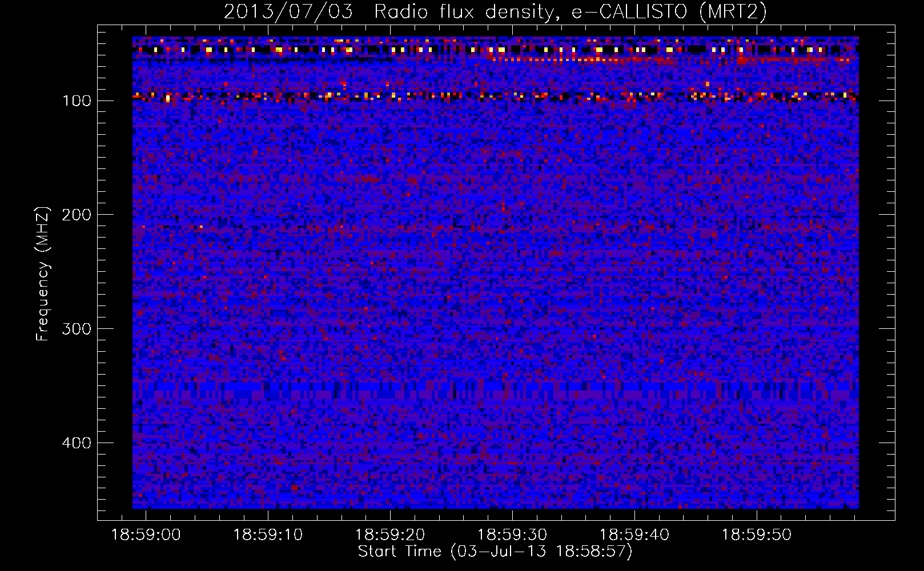924x571 pixels.
Task: Click the 18:59:00 time tick label
Action: point(146,535)
